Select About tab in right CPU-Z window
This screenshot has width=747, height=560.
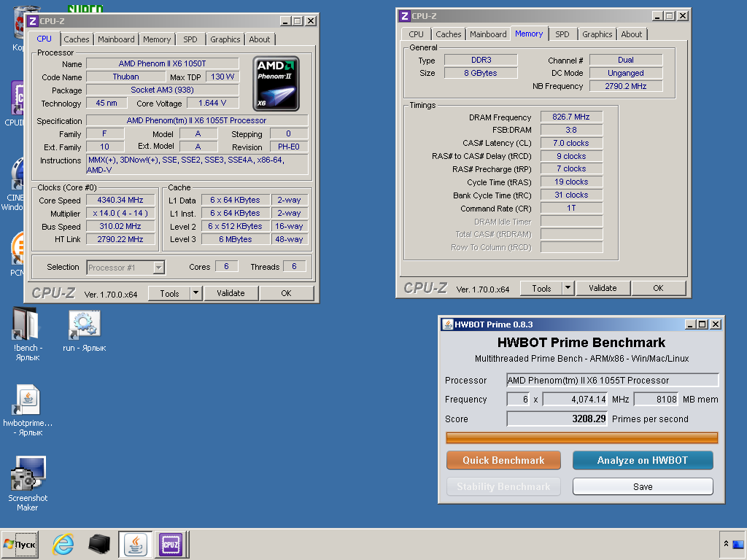tap(631, 34)
